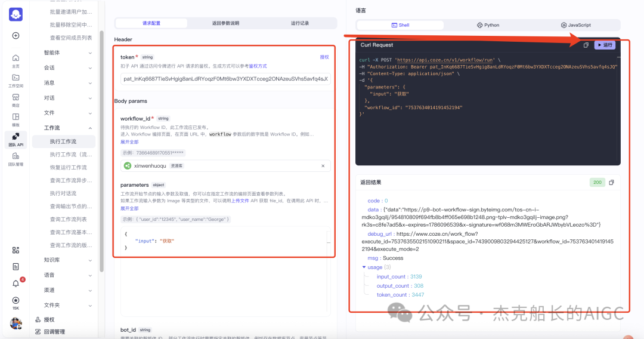Click the plus create icon in sidebar
The width and height of the screenshot is (644, 339).
pyautogui.click(x=16, y=36)
